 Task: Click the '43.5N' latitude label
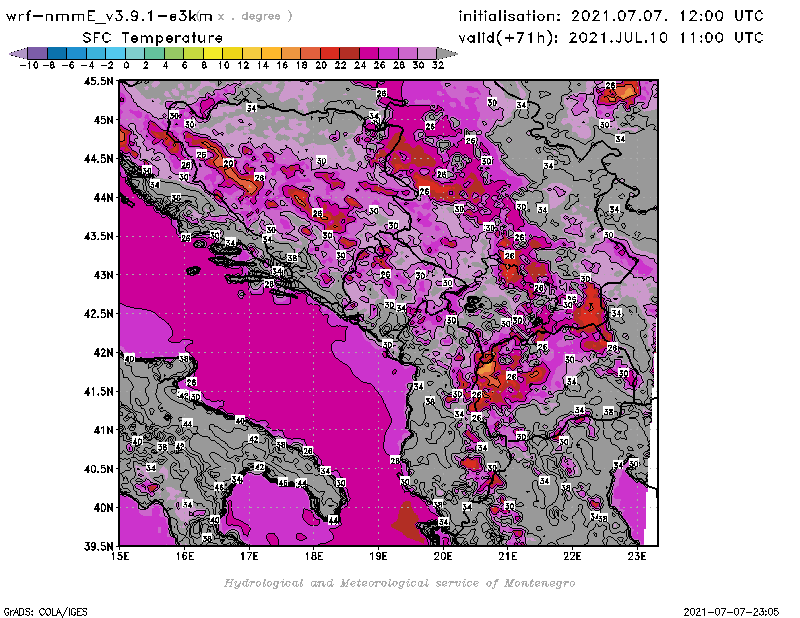(98, 236)
